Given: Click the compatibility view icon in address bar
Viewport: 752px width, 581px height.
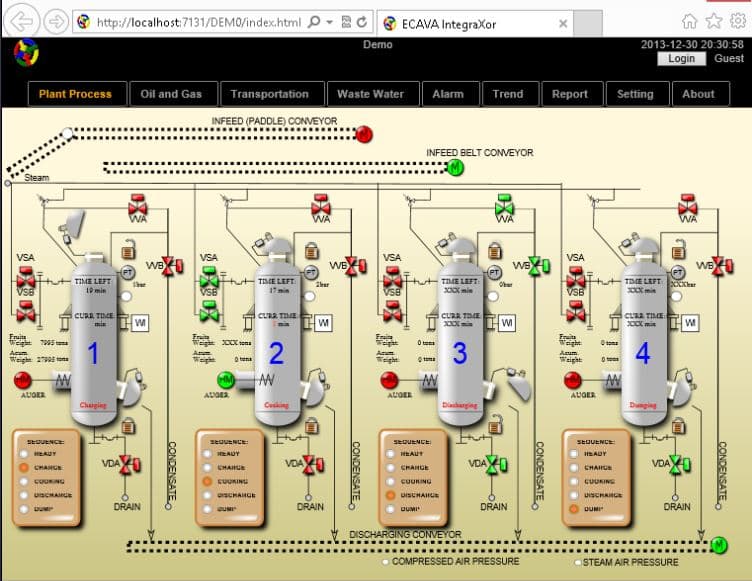Looking at the screenshot, I should [346, 22].
